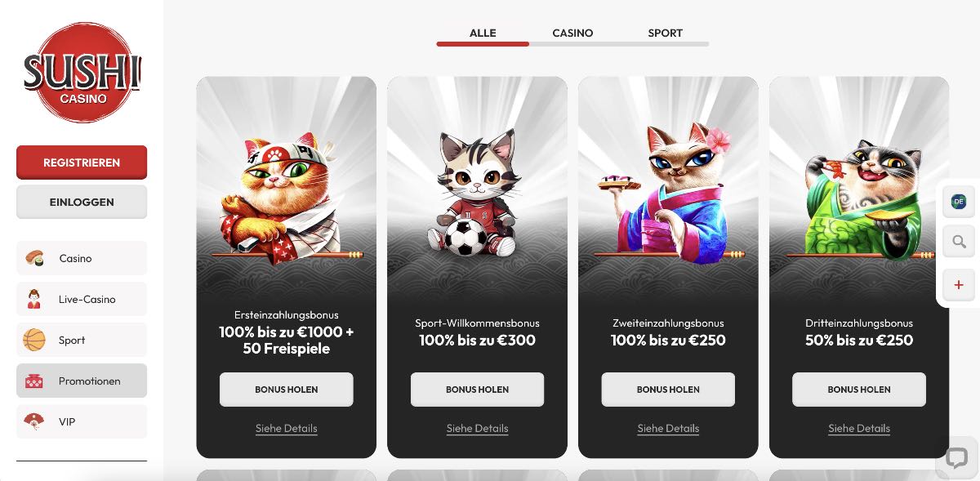The image size is (980, 481).
Task: Open Casino via sushi icon
Action: click(34, 258)
